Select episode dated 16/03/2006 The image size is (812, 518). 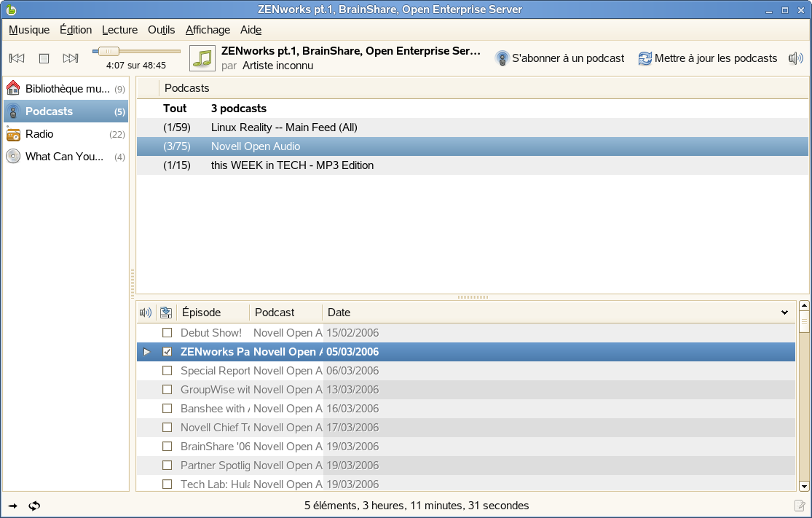pyautogui.click(x=466, y=408)
